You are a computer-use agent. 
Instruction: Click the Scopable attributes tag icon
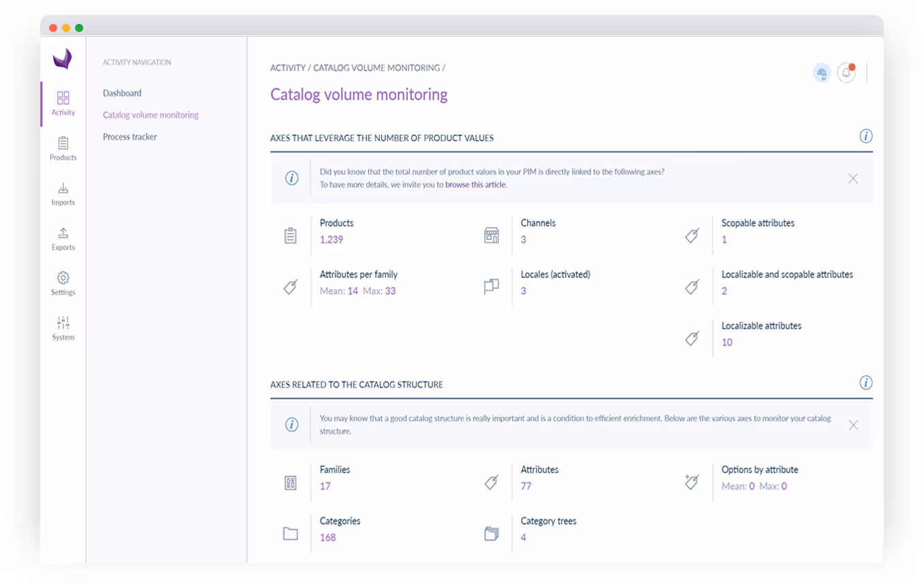(x=692, y=236)
